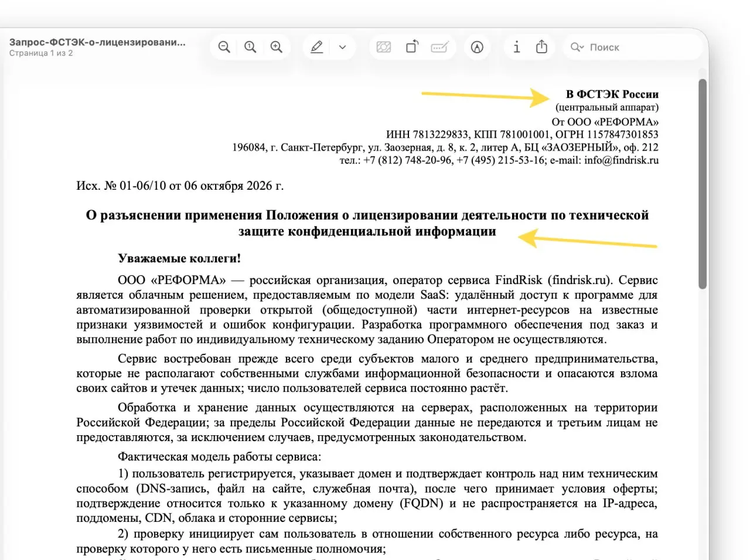Screen dimensions: 750x560
Task: Click the page indicator Страница 1 из 2
Action: tap(41, 53)
